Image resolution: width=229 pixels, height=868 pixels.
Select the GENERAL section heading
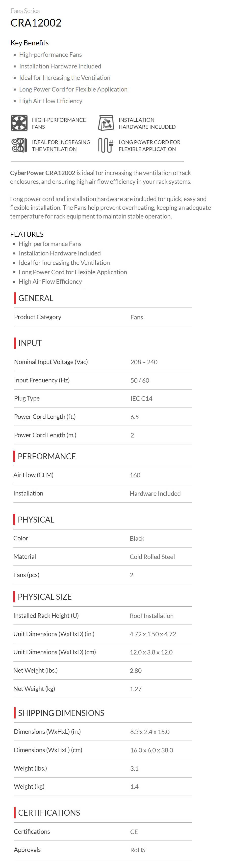pos(36,298)
